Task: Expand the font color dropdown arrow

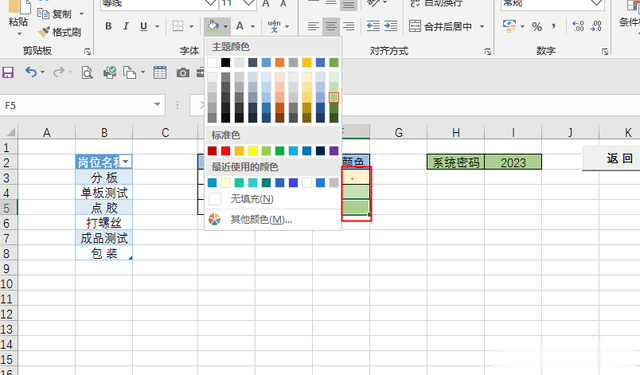Action: coord(253,27)
